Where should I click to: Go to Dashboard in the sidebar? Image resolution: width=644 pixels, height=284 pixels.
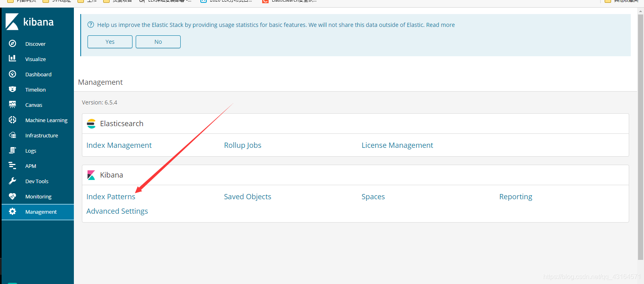tap(38, 74)
